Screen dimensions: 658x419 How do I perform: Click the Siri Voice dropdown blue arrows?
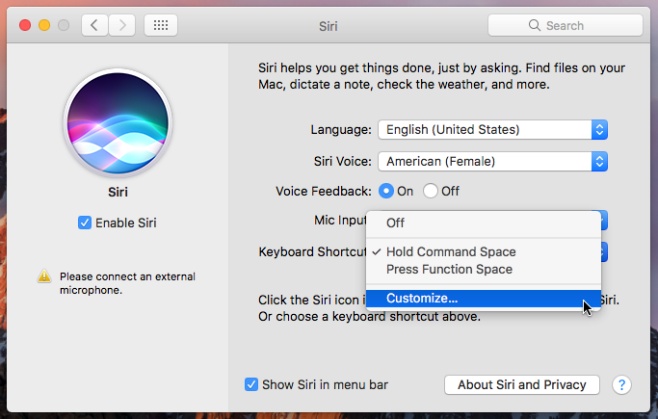click(600, 162)
